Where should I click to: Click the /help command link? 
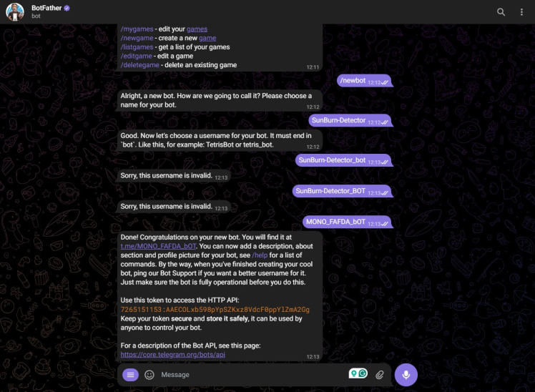[x=260, y=255]
